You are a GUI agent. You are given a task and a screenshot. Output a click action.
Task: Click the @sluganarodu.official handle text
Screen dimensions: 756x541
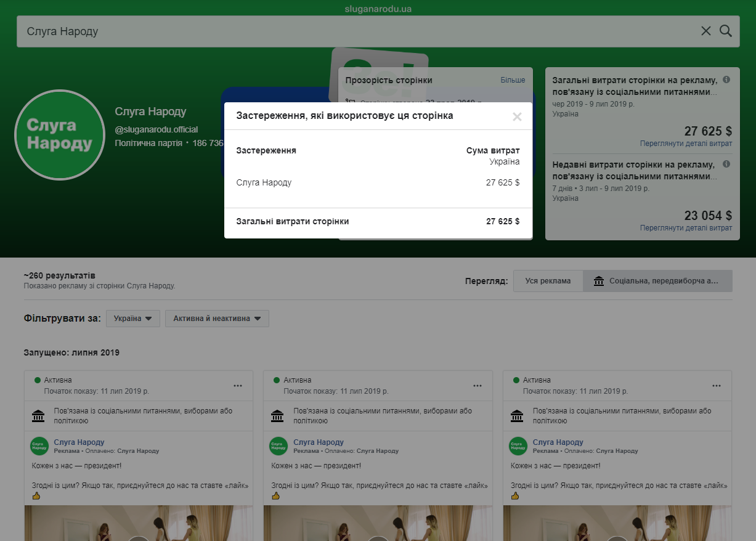coord(156,129)
